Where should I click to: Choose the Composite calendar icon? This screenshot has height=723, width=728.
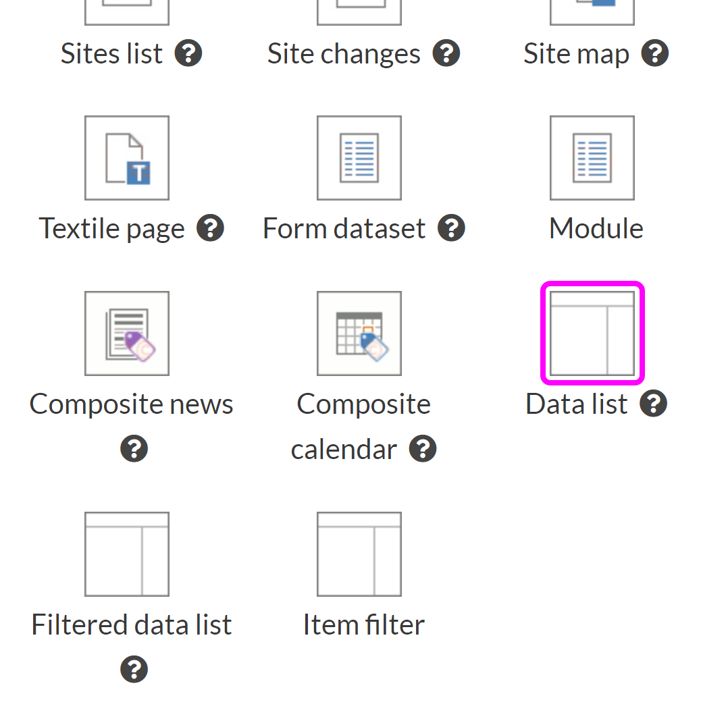click(359, 333)
